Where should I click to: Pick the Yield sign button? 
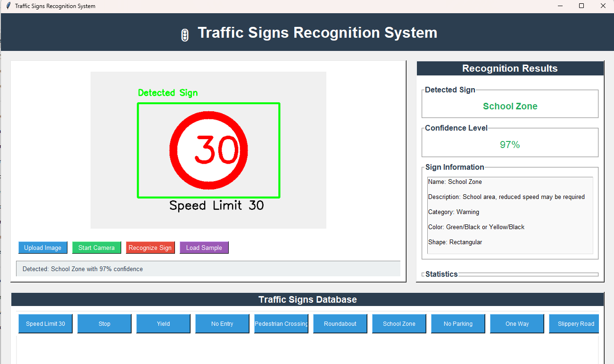[163, 323]
